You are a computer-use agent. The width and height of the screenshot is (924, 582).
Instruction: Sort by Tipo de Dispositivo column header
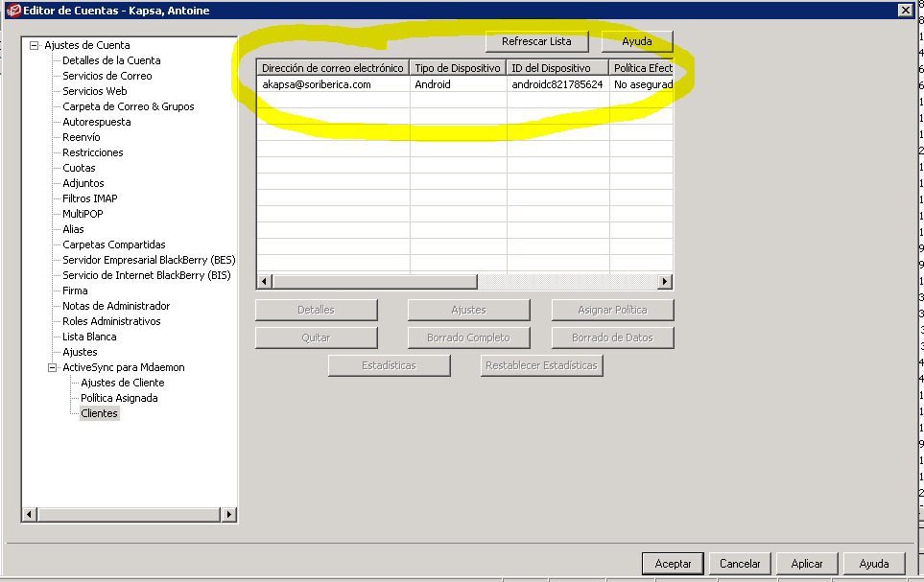[458, 68]
